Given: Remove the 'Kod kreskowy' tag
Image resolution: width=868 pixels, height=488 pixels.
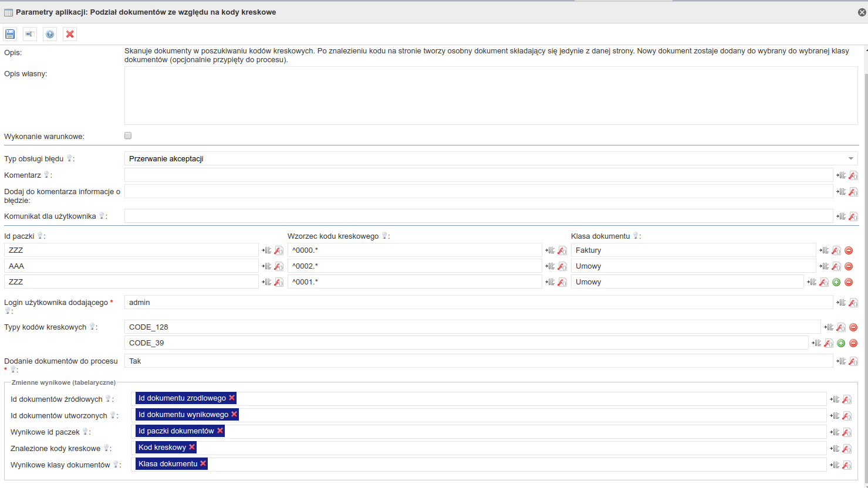Looking at the screenshot, I should click(192, 447).
